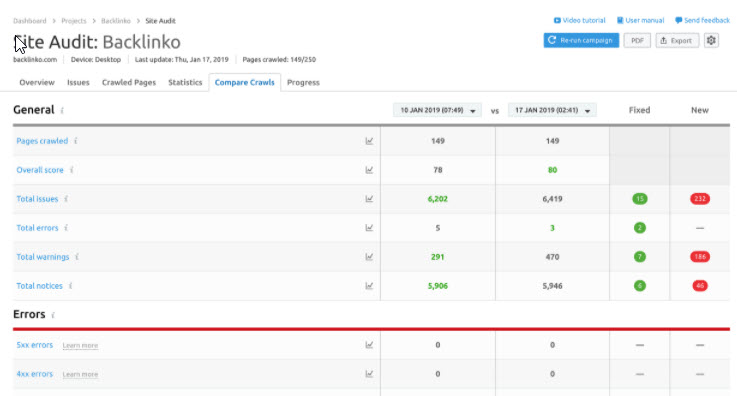The width and height of the screenshot is (737, 396).
Task: Click Learn more beside 5xx errors
Action: click(80, 346)
